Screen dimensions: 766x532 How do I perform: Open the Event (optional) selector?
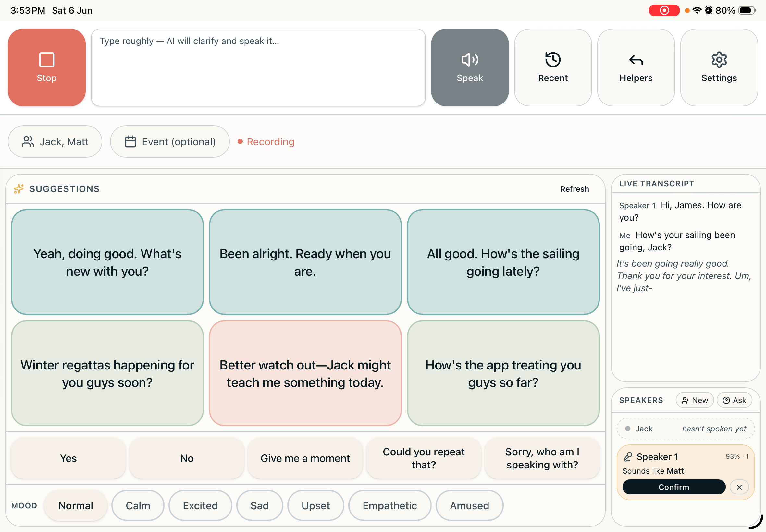(x=170, y=142)
